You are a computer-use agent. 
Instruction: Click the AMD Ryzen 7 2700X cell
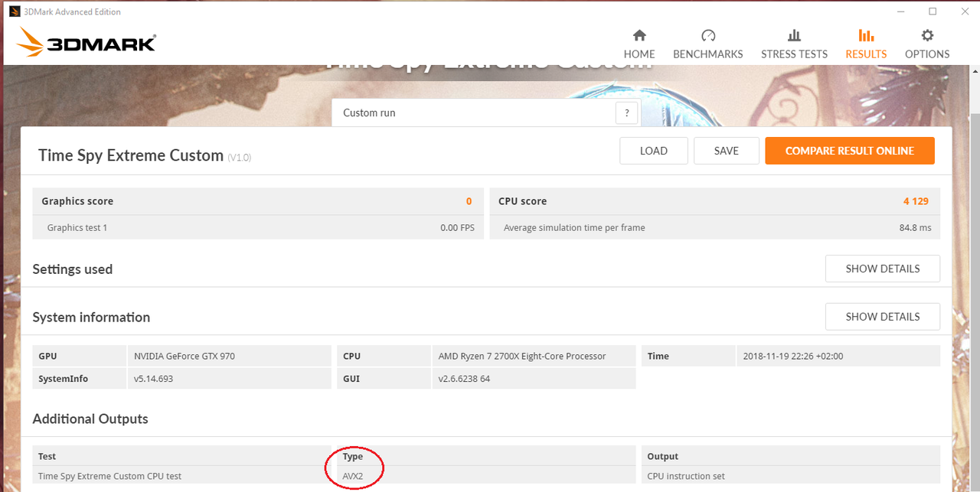534,356
